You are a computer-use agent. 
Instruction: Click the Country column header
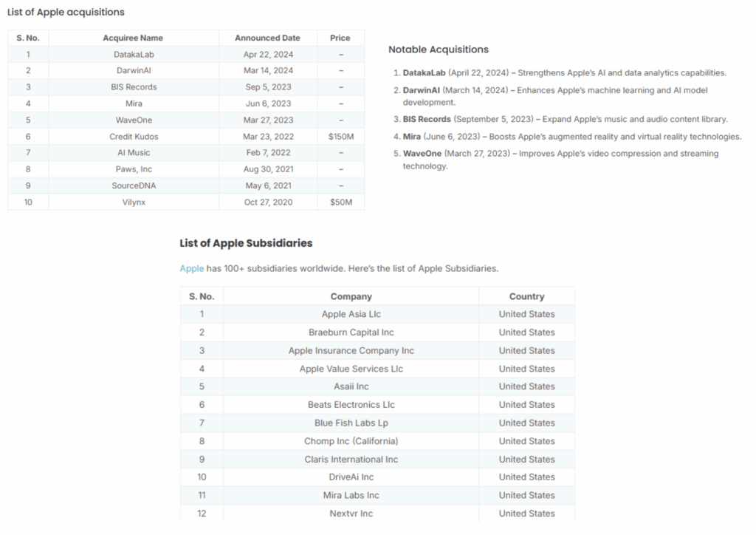(526, 296)
